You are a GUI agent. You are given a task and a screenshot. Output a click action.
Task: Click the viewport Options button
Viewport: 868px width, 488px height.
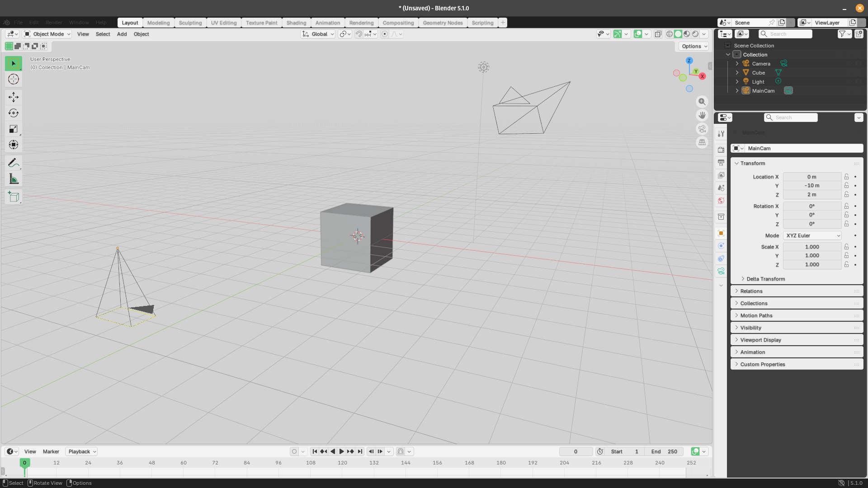694,46
